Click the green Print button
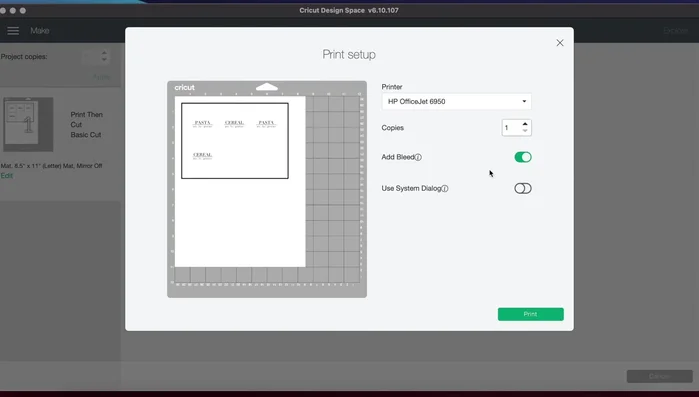The image size is (699, 397). coord(530,314)
